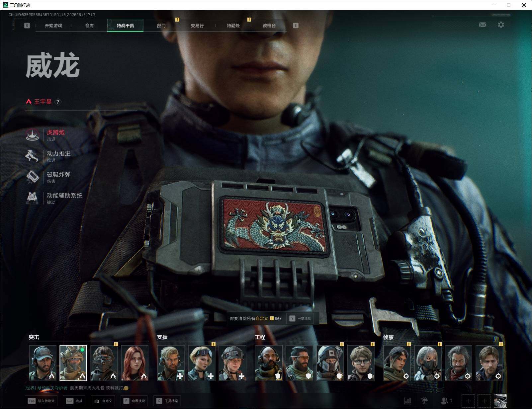Image resolution: width=532 pixels, height=409 pixels.
Task: Select the red-haired 突击 operator portrait
Action: pyautogui.click(x=134, y=363)
